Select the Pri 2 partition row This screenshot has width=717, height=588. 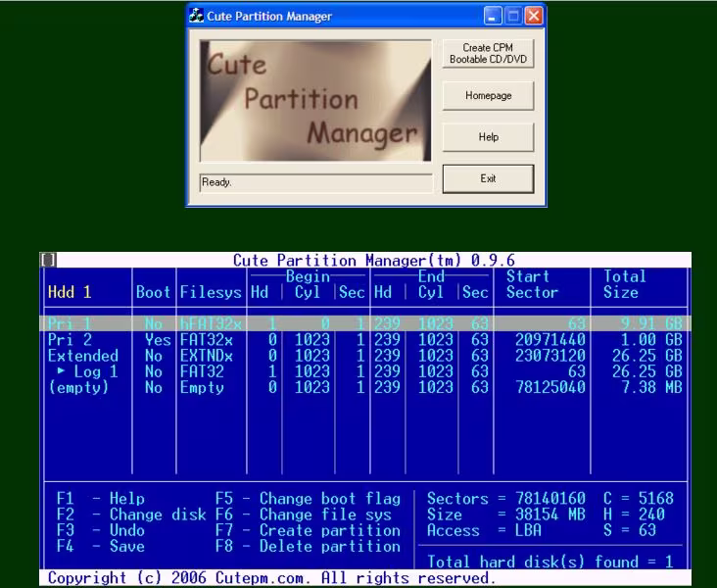(x=365, y=339)
